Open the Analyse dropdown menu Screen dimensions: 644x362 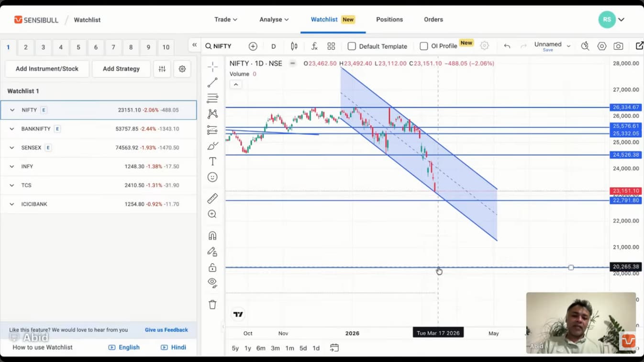point(274,20)
